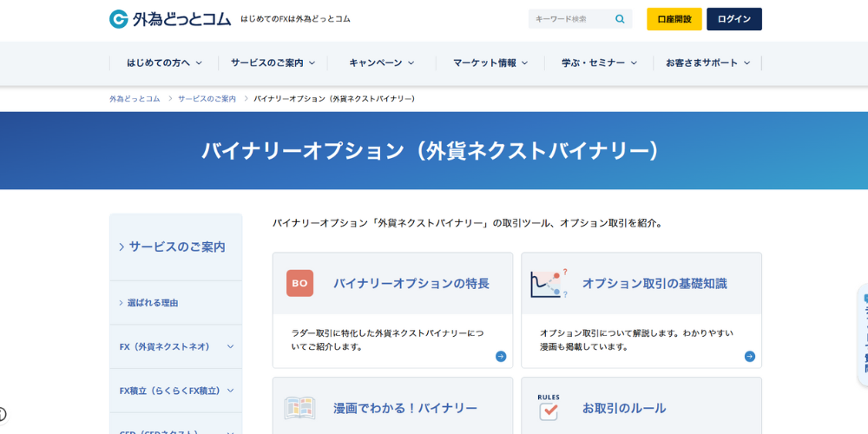Screen dimensions: 868x434
Task: Open the はじめての方へ menu
Action: coord(164,63)
